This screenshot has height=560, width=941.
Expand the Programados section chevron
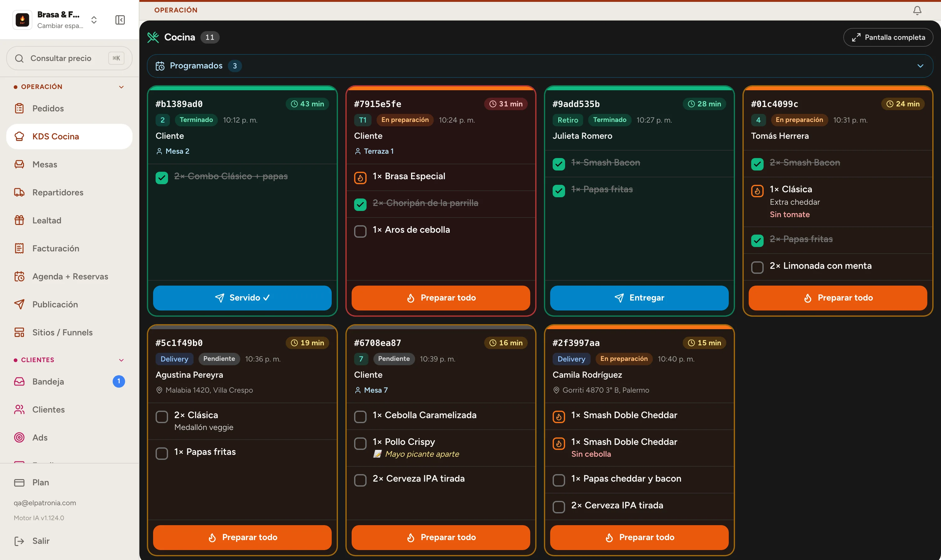[x=920, y=66]
